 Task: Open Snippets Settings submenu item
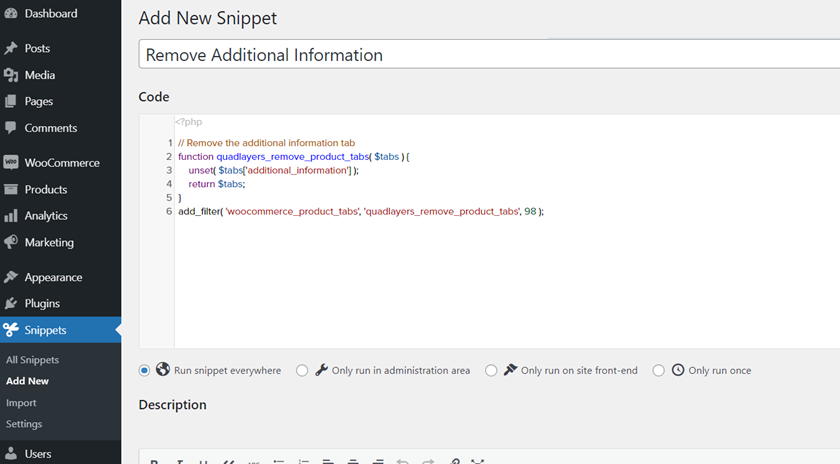pos(24,424)
